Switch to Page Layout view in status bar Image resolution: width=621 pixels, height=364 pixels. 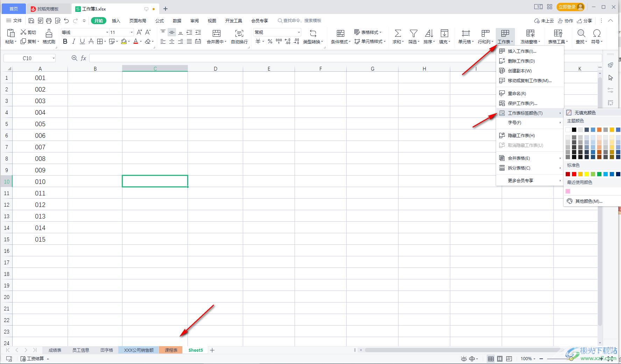click(x=500, y=359)
